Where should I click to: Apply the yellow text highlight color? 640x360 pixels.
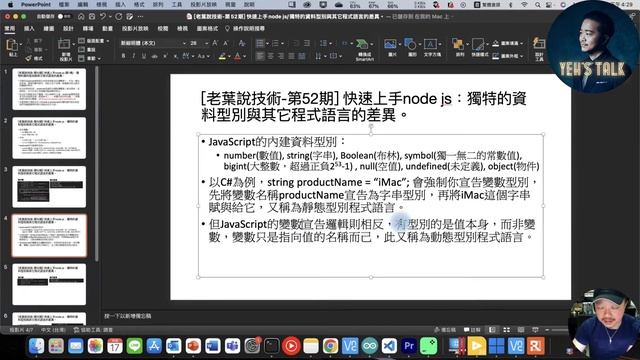pyautogui.click(x=222, y=56)
